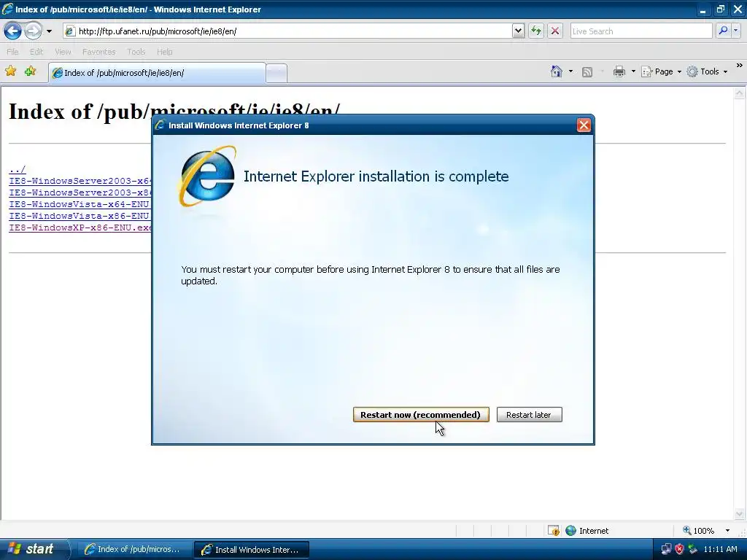Click the 11:11 AM system clock
This screenshot has width=747, height=560.
[x=720, y=550]
